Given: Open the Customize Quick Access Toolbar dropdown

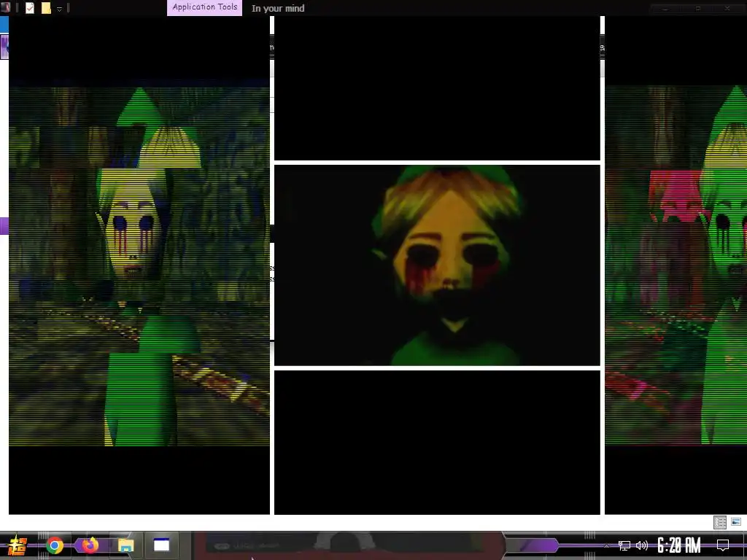Looking at the screenshot, I should 60,9.
